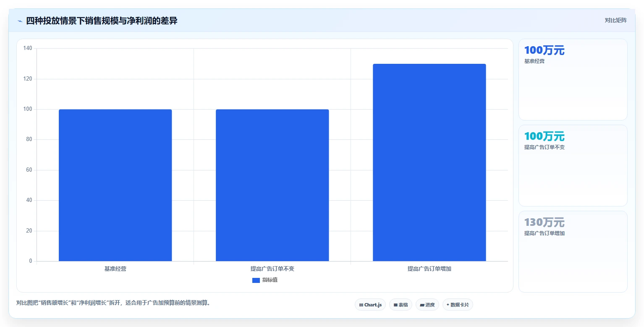Click the 提高广告订单不变 bar in the chart
The image size is (644, 327).
point(272,185)
